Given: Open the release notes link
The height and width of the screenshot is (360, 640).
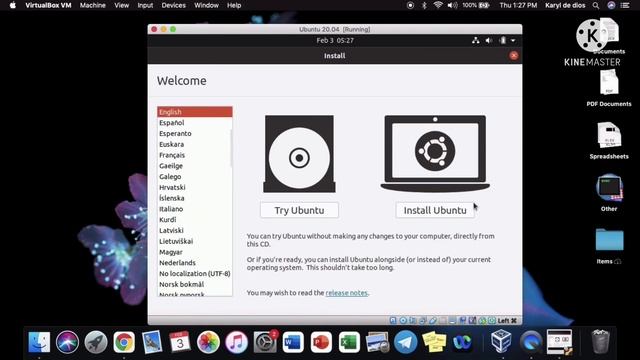Looking at the screenshot, I should pyautogui.click(x=347, y=293).
